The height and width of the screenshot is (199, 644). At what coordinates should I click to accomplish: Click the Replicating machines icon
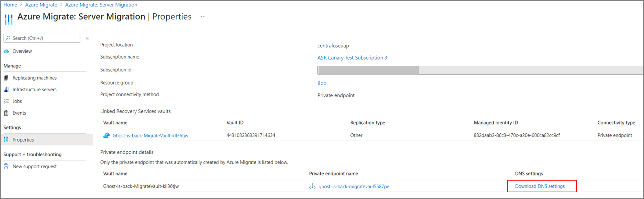(6, 78)
